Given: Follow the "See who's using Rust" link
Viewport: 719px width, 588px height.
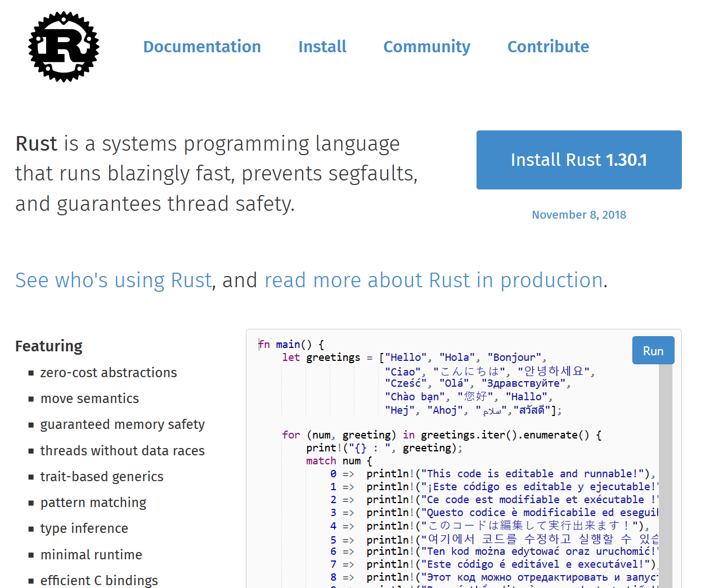Looking at the screenshot, I should (x=113, y=280).
